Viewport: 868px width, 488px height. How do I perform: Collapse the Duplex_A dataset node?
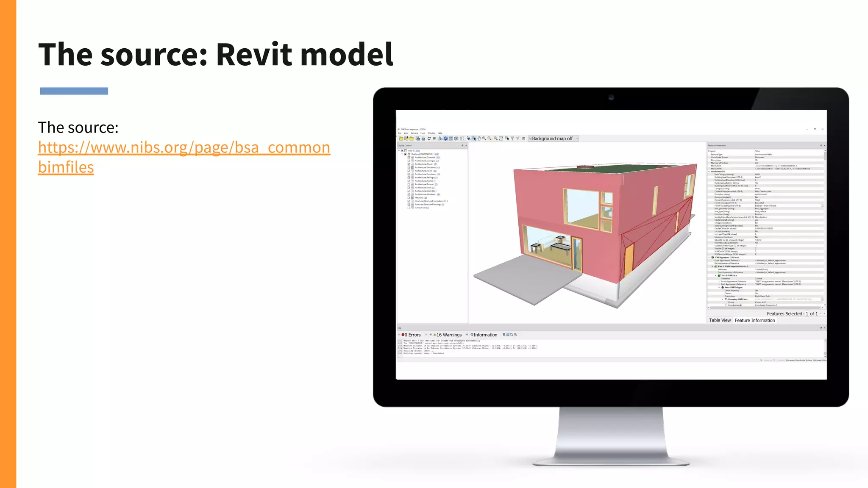coord(402,154)
